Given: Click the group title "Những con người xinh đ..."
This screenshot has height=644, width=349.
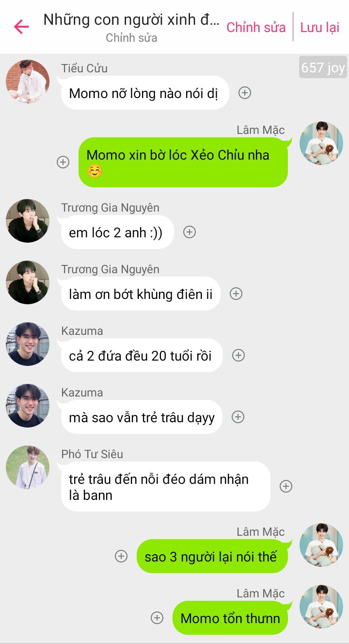Looking at the screenshot, I should coord(131,19).
